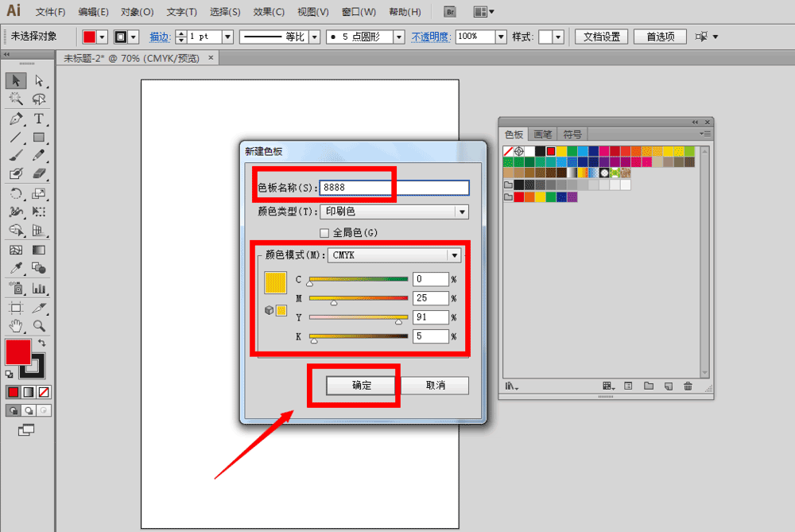Set fill mode to Color
The image size is (795, 532).
pyautogui.click(x=14, y=392)
